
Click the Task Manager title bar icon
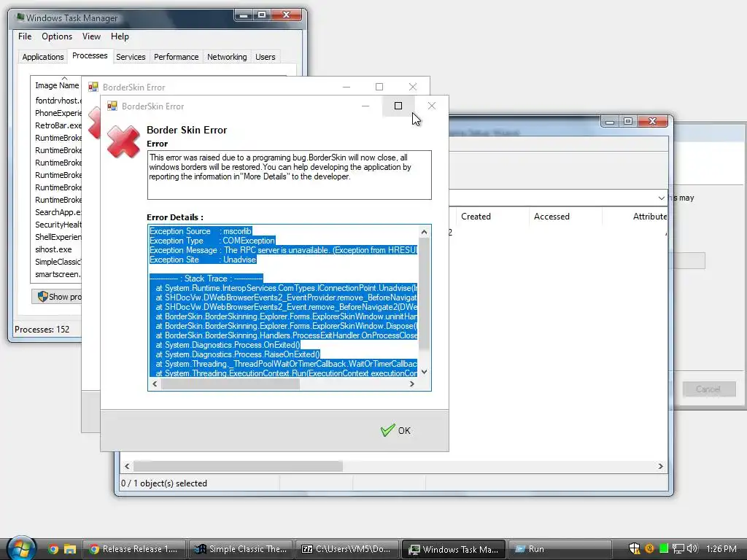point(20,17)
